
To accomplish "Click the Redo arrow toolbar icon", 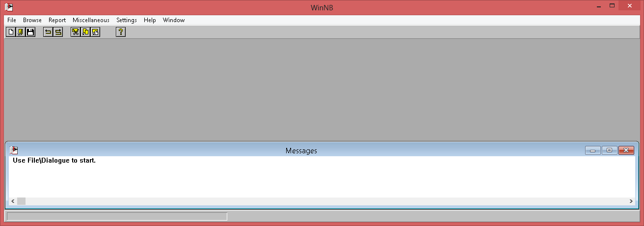I will click(x=58, y=32).
